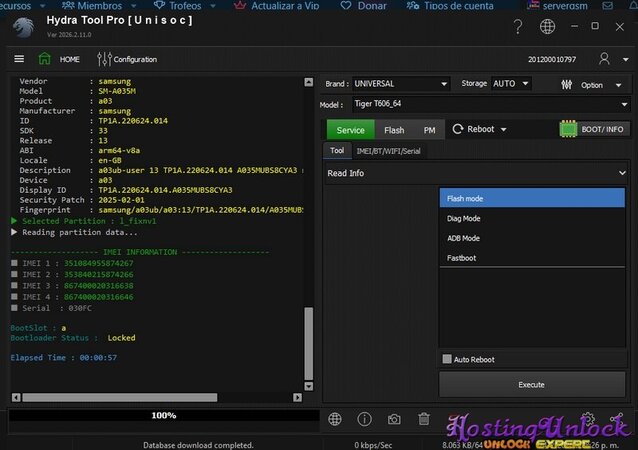638x450 pixels.
Task: Click the BOOT/ INFO button
Action: (x=592, y=129)
